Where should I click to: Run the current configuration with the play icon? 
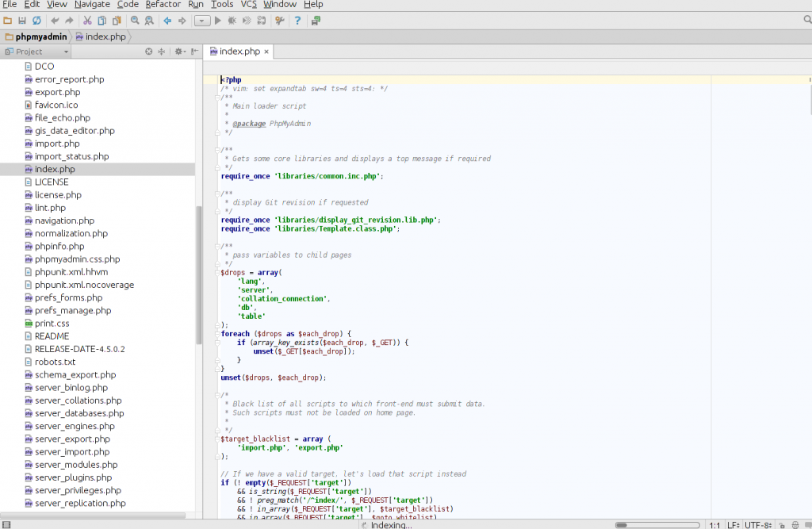tap(217, 20)
